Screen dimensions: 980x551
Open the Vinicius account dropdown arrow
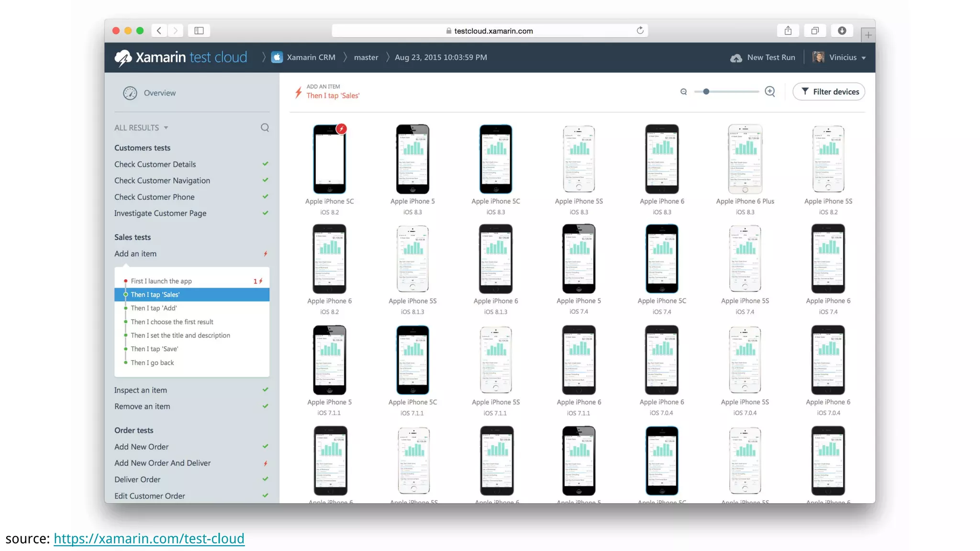click(864, 58)
